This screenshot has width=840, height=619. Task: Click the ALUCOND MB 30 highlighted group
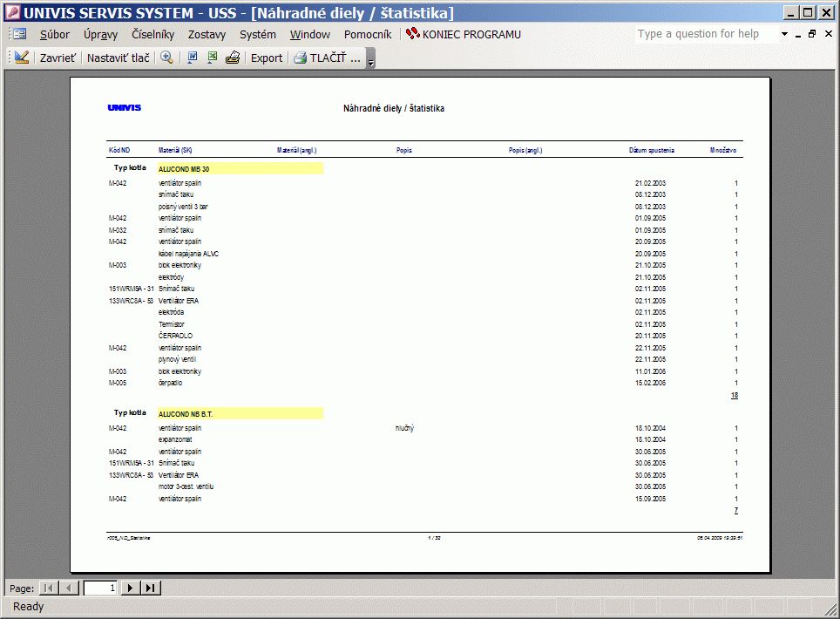coord(240,169)
